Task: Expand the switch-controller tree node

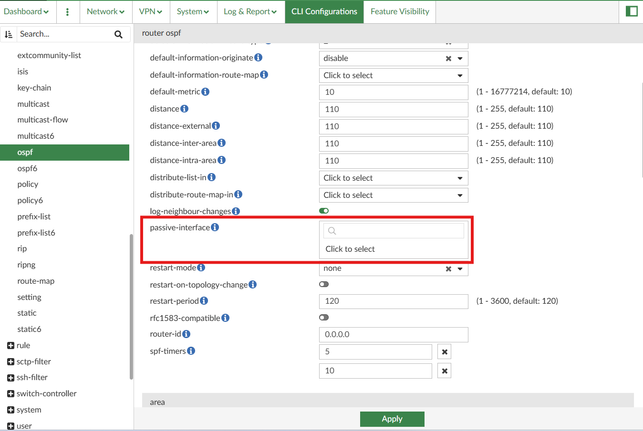Action: pyautogui.click(x=10, y=394)
